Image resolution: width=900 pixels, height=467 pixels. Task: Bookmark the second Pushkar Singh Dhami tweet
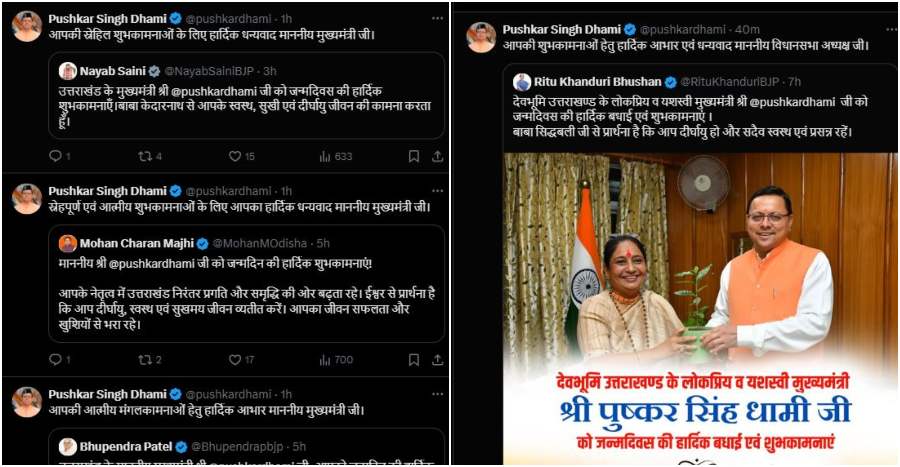[414, 360]
